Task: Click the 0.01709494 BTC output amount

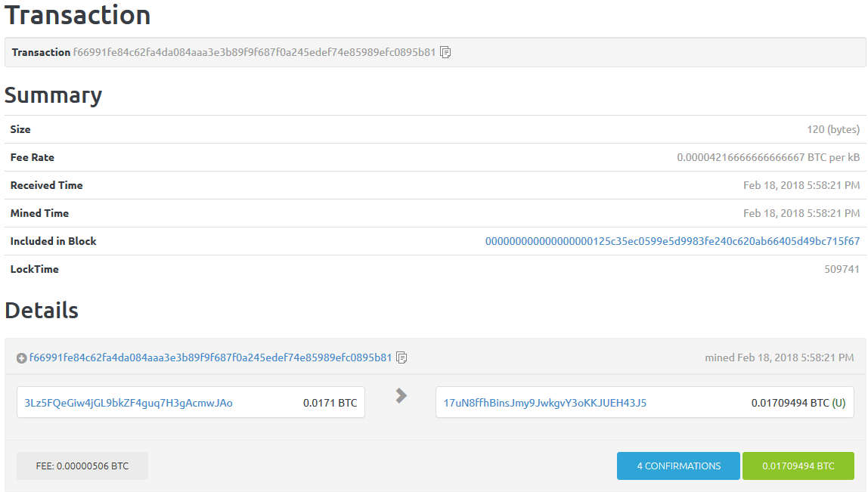Action: [790, 403]
